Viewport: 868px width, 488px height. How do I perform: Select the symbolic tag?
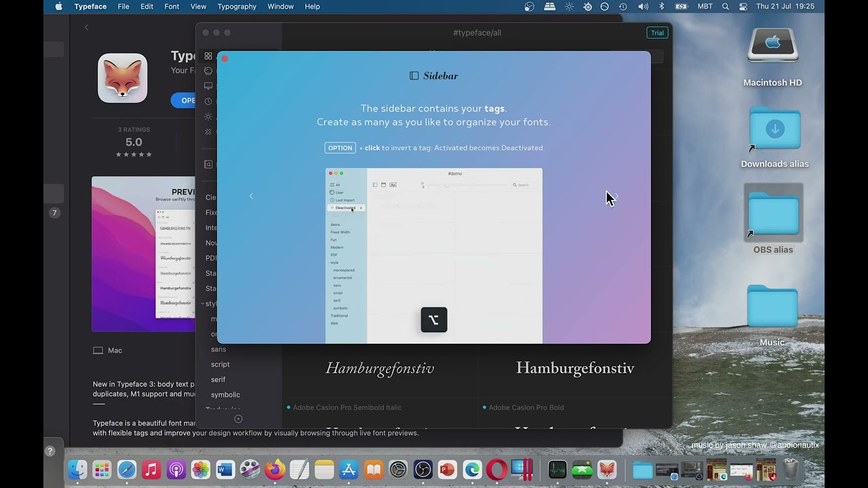pyautogui.click(x=225, y=394)
